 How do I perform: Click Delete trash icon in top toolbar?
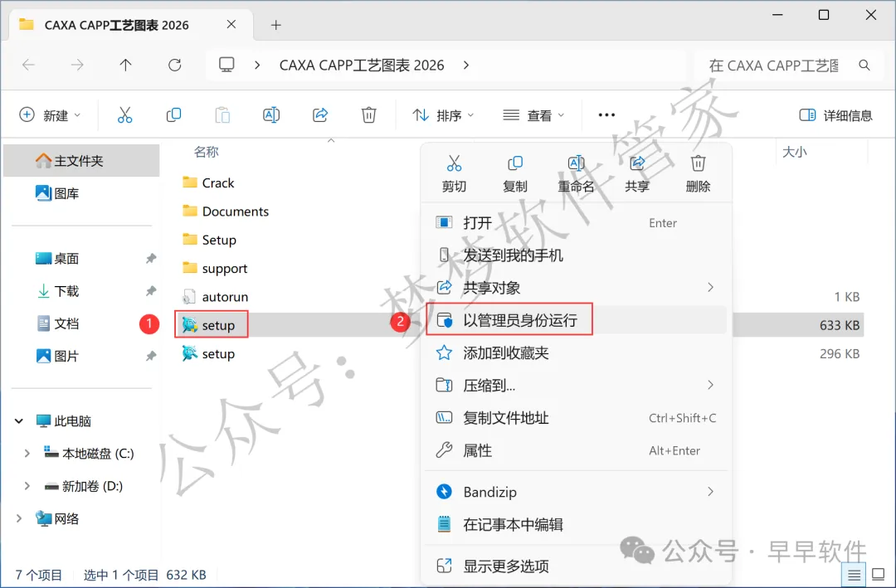pyautogui.click(x=368, y=114)
